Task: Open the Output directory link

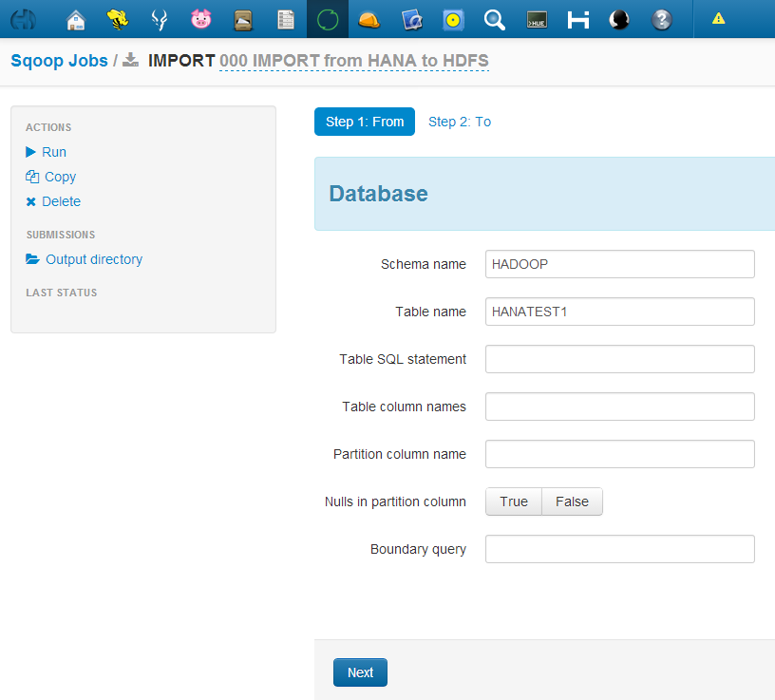Action: pyautogui.click(x=94, y=259)
